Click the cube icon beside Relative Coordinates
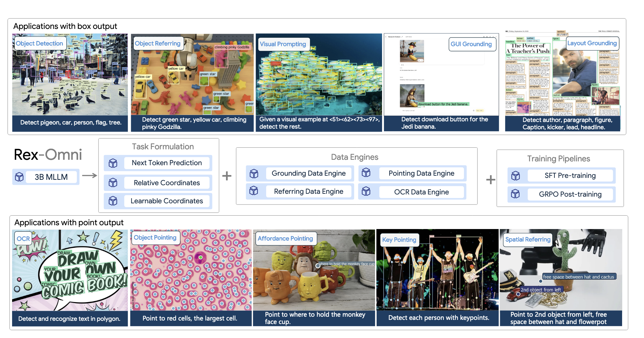This screenshot has height=338, width=644. click(113, 183)
